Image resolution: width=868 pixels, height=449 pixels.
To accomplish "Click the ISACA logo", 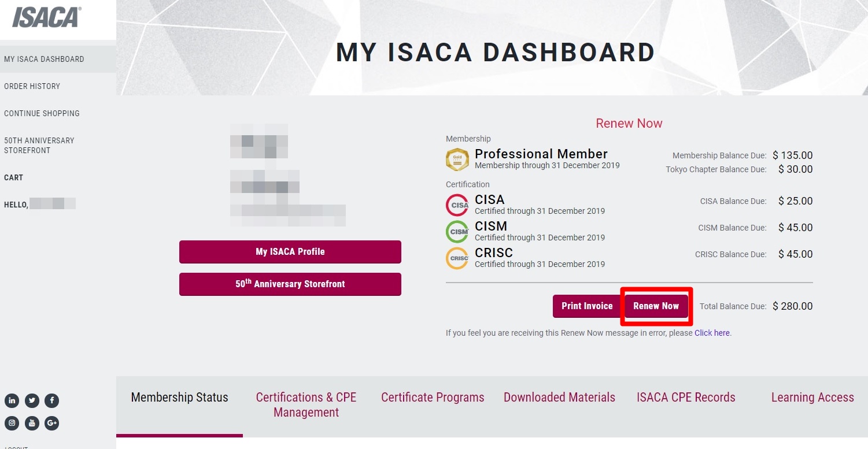I will pyautogui.click(x=47, y=17).
